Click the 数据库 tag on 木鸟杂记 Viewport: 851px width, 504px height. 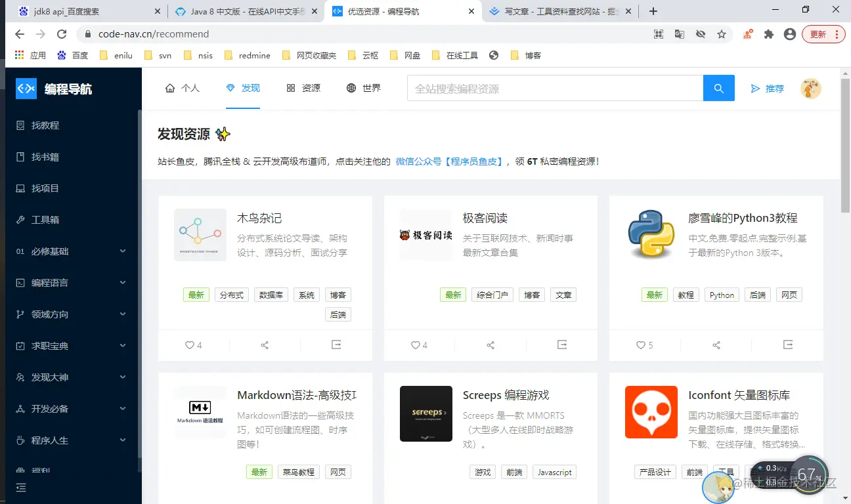(x=271, y=295)
